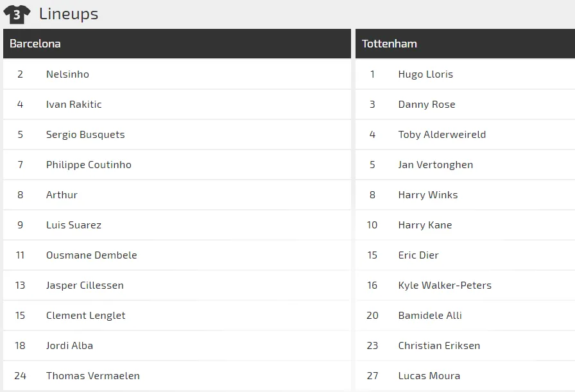Open Harry Kane player link
Image resolution: width=575 pixels, height=392 pixels.
(425, 225)
